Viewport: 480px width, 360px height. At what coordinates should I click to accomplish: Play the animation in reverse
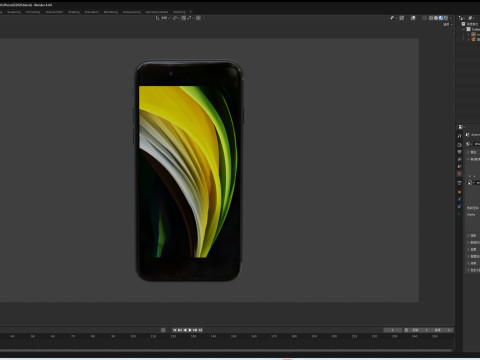[x=185, y=330]
